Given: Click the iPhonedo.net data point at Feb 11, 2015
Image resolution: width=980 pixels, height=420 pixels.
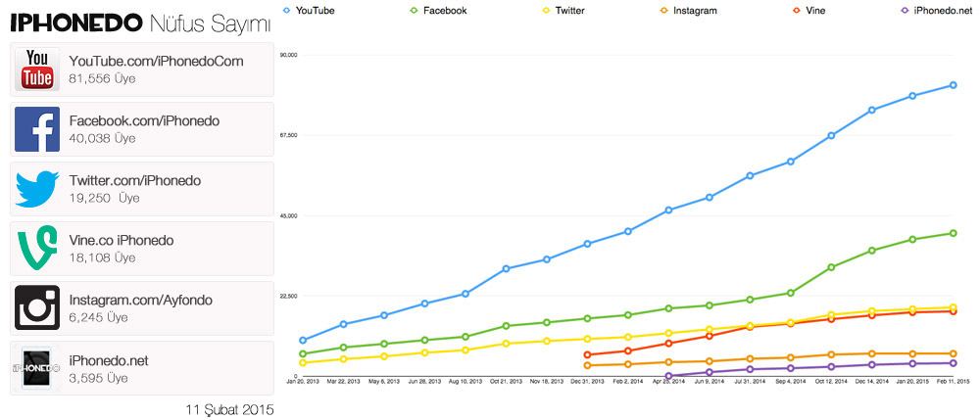Looking at the screenshot, I should click(x=954, y=363).
